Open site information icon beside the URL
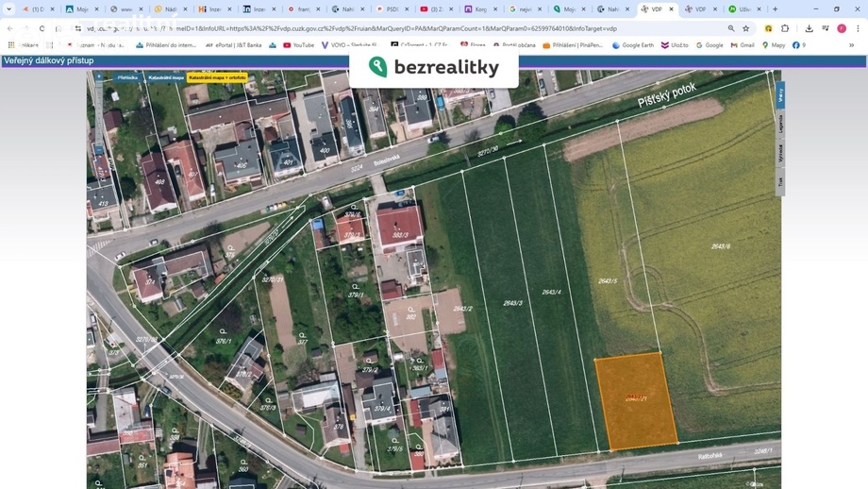The image size is (868, 489). 78,28
